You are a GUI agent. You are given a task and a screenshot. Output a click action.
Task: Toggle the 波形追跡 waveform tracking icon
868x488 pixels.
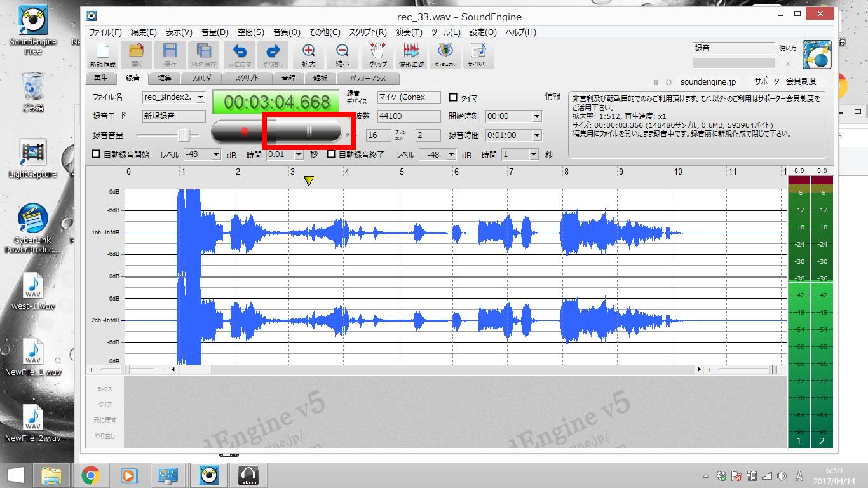tap(411, 55)
